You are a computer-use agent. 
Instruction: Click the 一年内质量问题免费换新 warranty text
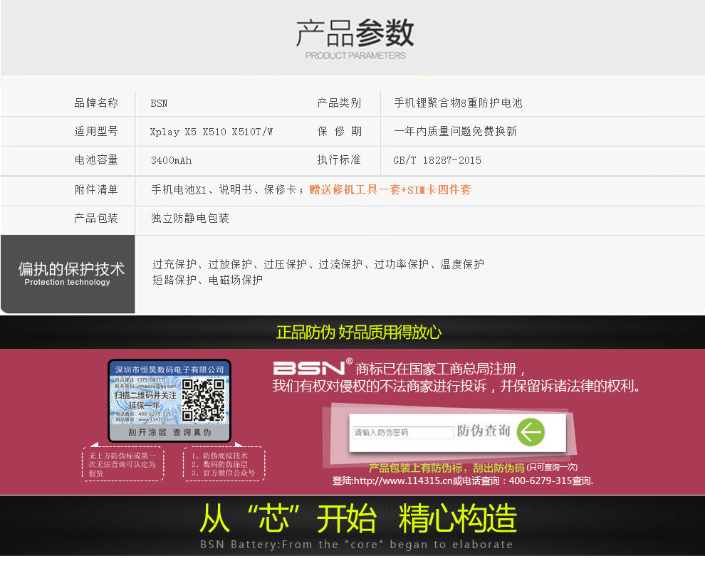point(455,132)
